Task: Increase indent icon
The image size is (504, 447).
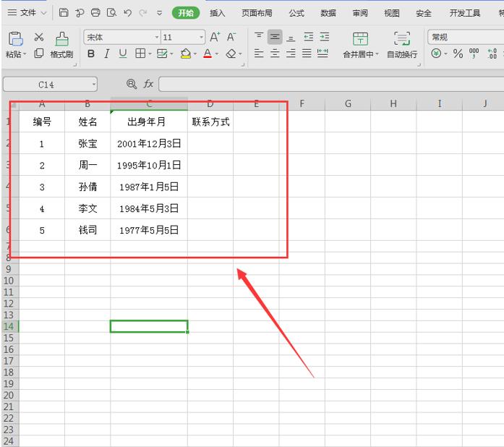Action: [325, 37]
